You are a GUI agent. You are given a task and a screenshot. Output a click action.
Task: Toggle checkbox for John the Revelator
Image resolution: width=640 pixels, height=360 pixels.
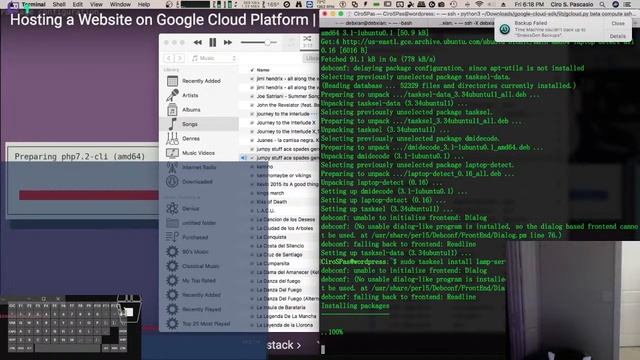tap(252, 105)
